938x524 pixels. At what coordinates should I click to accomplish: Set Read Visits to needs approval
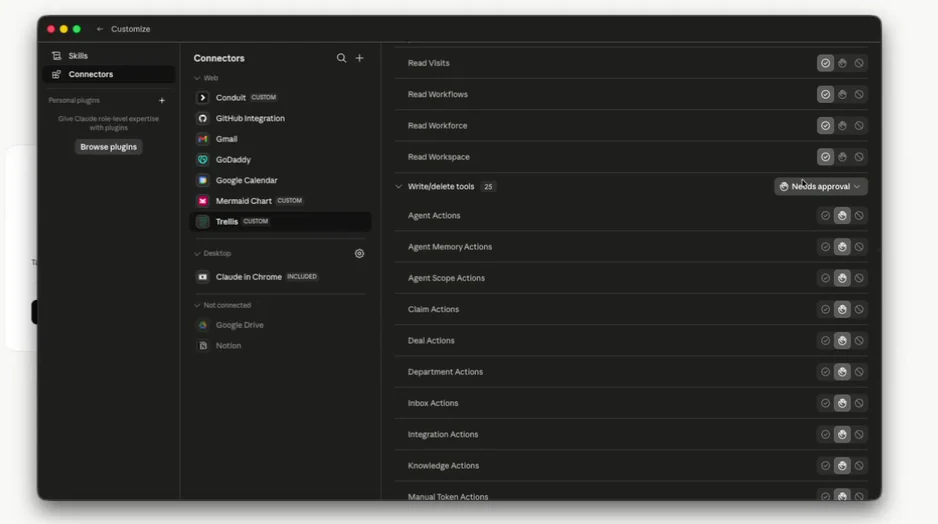click(842, 63)
